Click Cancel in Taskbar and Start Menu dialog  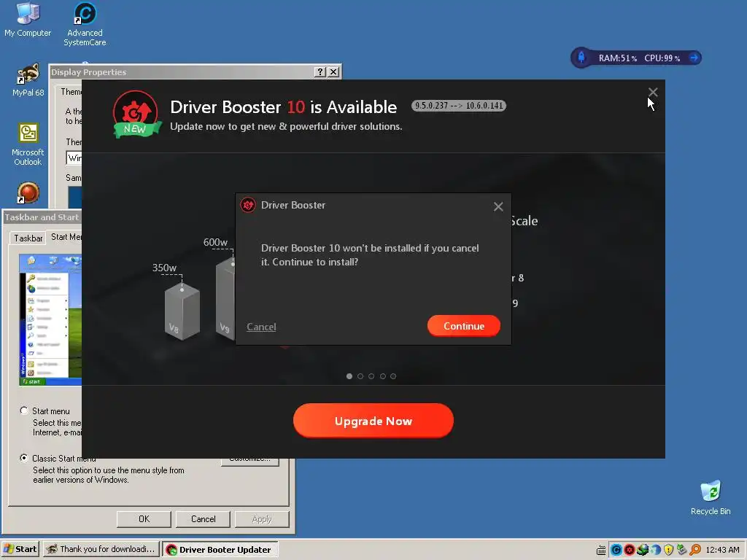pos(203,519)
